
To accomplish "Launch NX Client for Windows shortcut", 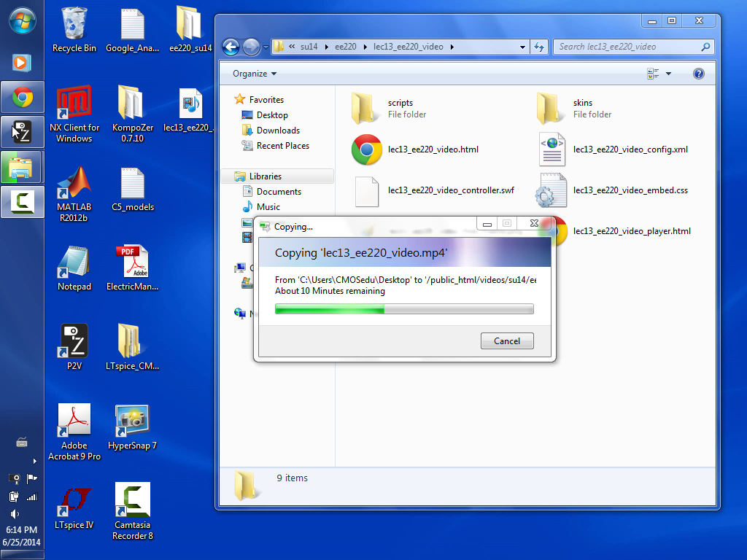I will (74, 114).
